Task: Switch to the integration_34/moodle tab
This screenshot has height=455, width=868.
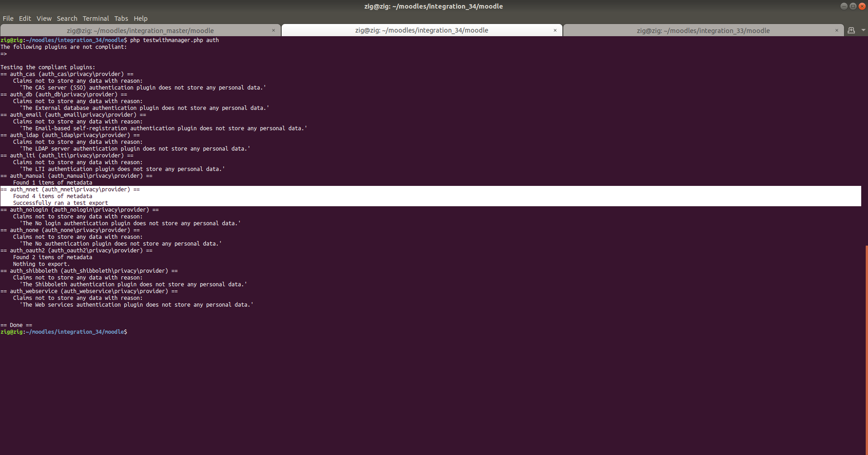Action: (421, 30)
